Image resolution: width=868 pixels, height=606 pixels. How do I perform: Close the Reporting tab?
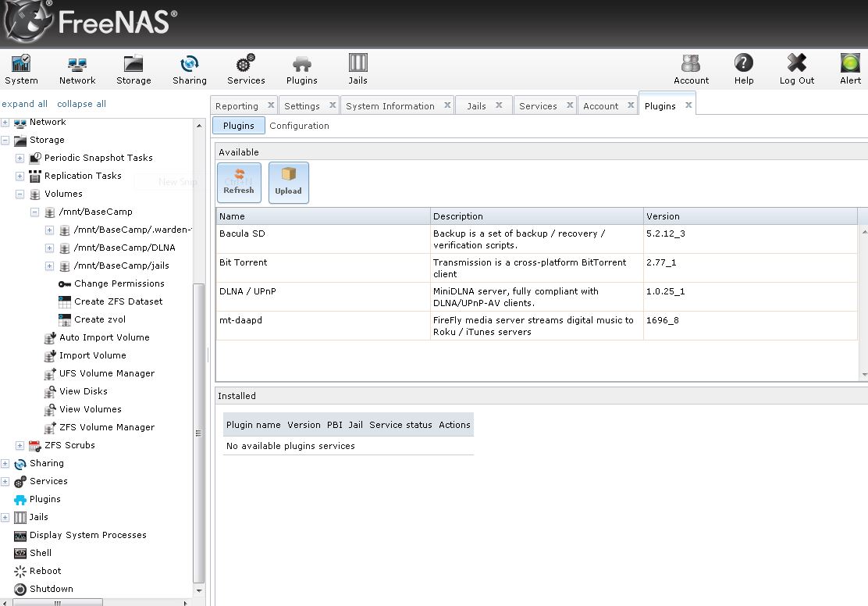271,105
